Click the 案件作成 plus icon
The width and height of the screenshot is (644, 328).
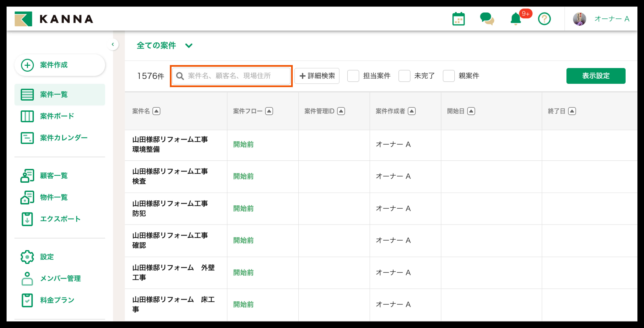pyautogui.click(x=27, y=65)
